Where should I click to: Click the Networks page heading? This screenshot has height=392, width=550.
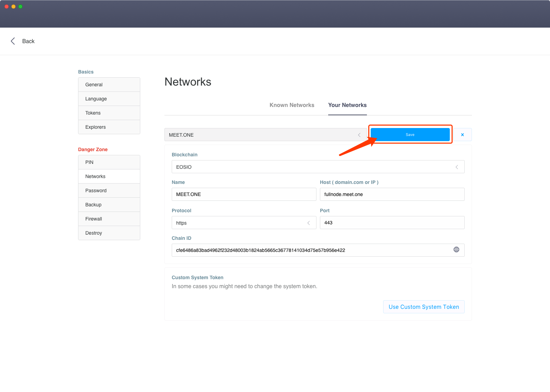tap(188, 82)
